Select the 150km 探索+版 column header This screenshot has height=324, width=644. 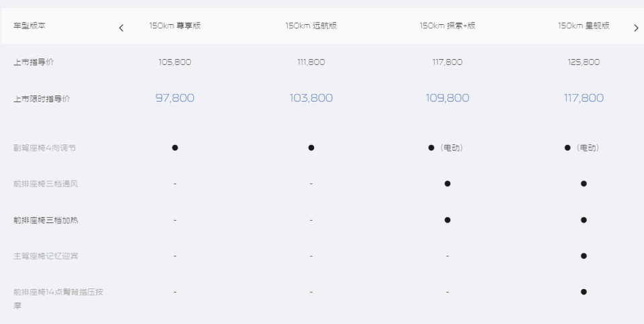point(447,25)
